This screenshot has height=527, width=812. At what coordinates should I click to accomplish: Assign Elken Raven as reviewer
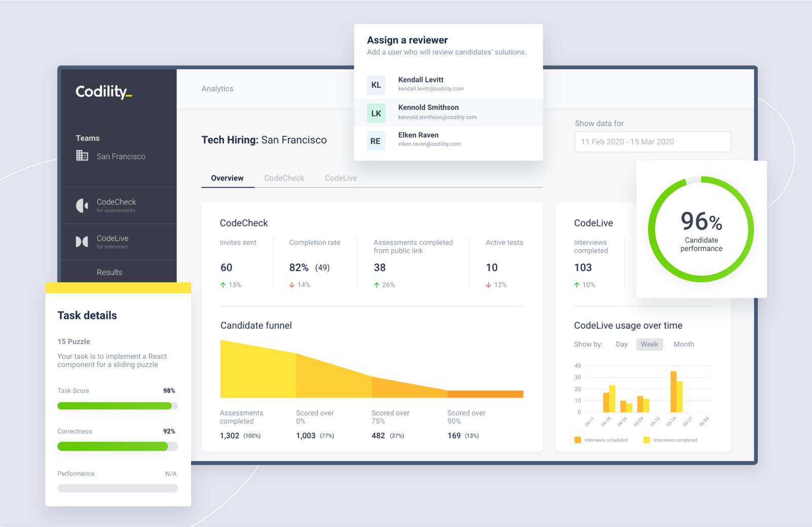click(x=448, y=140)
